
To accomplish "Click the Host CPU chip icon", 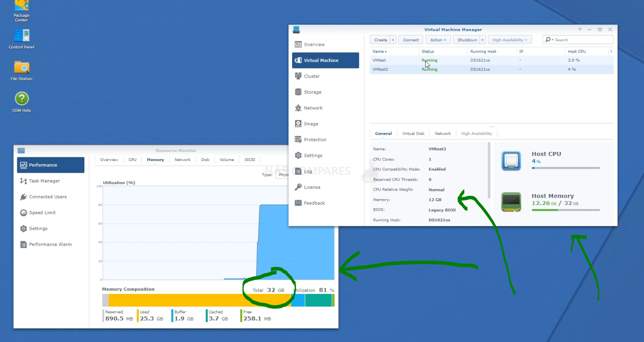I will pyautogui.click(x=511, y=161).
